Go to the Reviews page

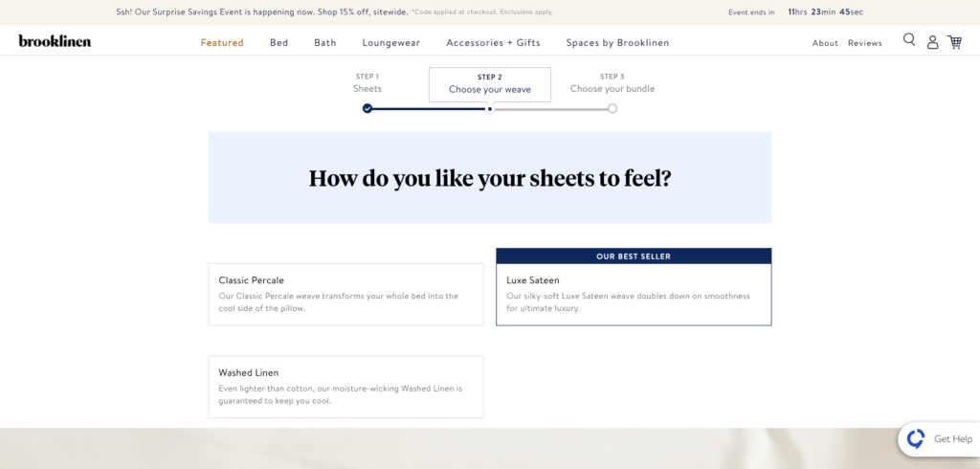tap(865, 43)
